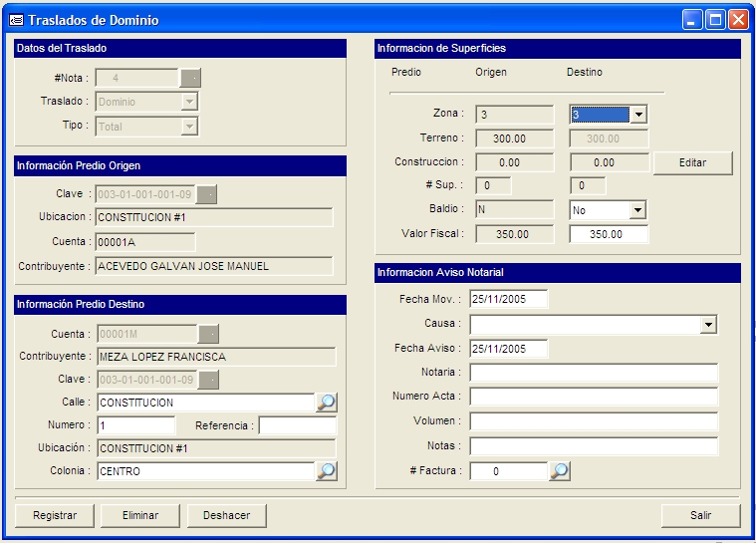Click into the Notaria input field
Image resolution: width=756 pixels, height=543 pixels.
pyautogui.click(x=594, y=373)
